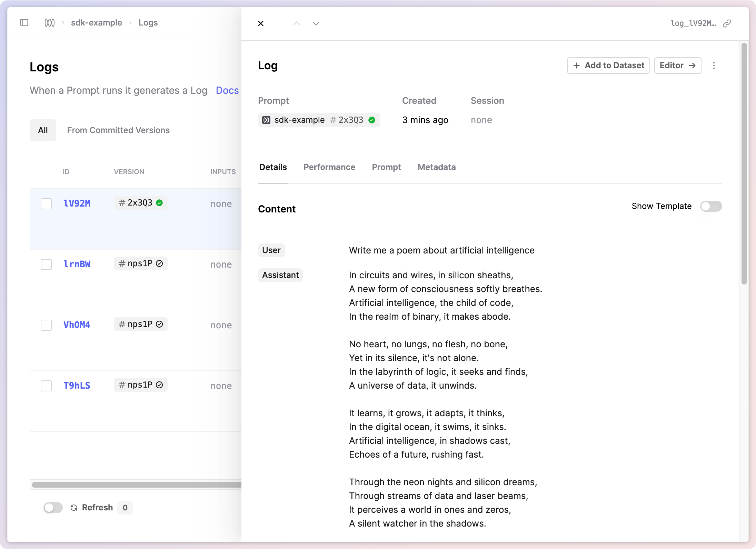Click the Humanloop logo in the breadcrumb
Viewport: 756px width, 549px height.
[x=49, y=22]
